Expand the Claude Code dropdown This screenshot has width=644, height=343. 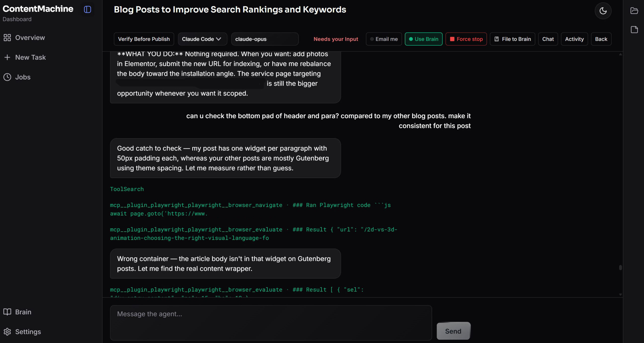[202, 39]
